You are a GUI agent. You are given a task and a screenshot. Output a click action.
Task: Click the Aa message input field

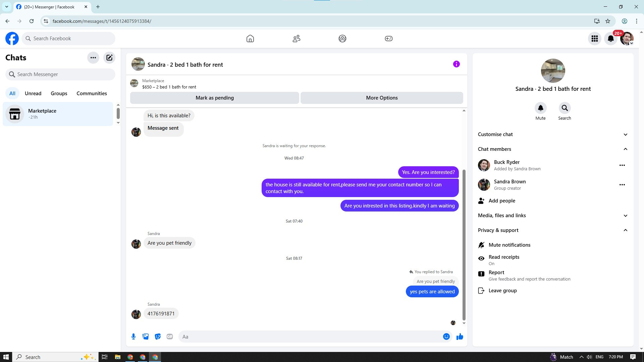[x=309, y=337]
